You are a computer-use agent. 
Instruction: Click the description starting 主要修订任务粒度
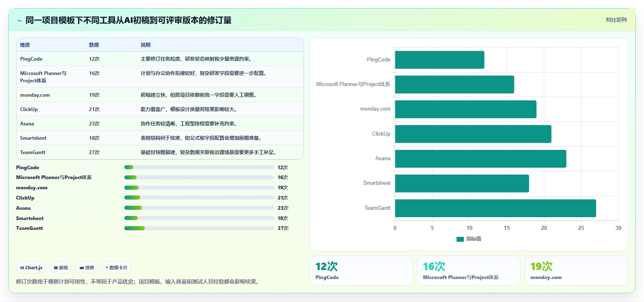coord(196,59)
